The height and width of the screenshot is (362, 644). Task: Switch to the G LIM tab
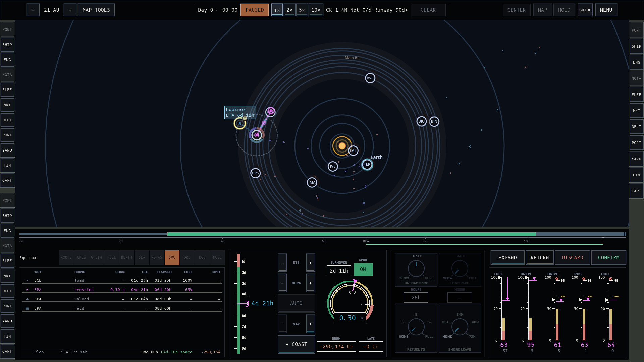point(96,258)
